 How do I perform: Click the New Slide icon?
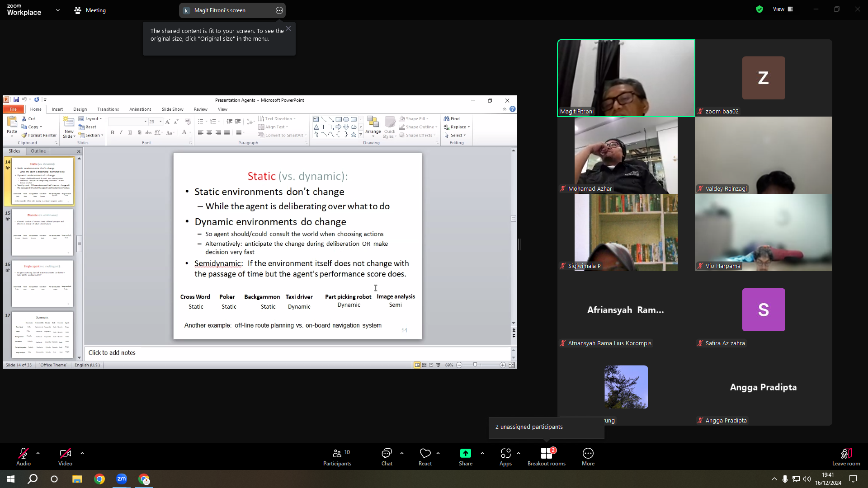(69, 122)
